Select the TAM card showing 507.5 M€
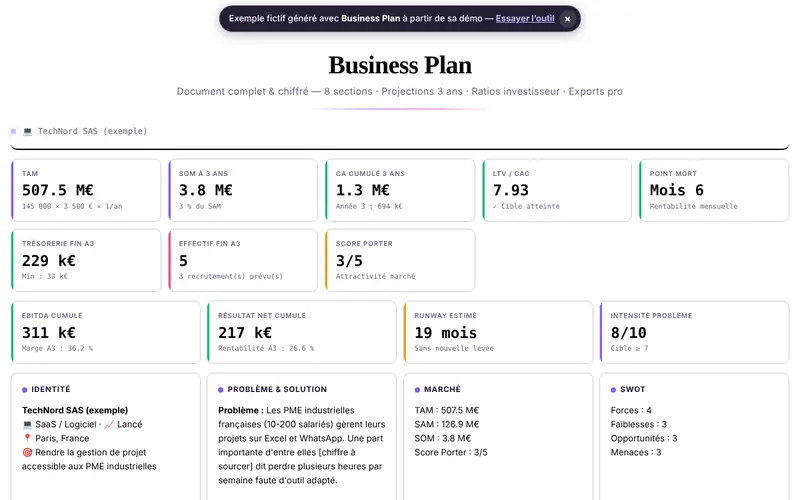 86,190
